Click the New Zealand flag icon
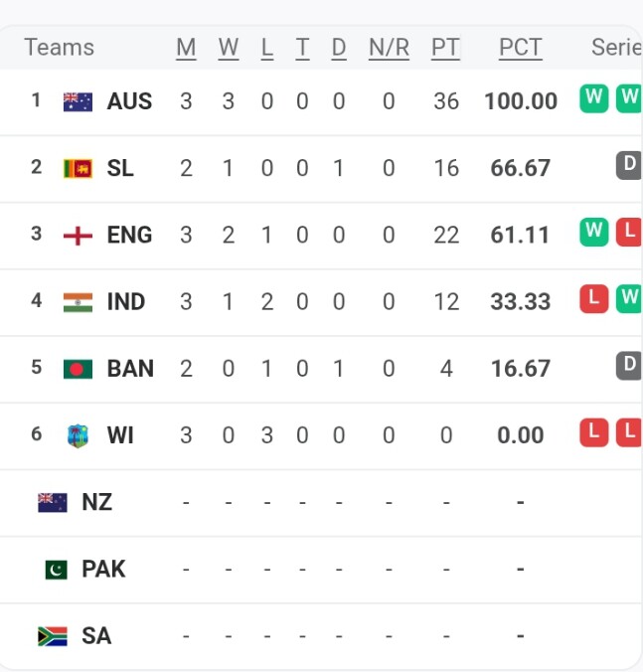 (53, 502)
